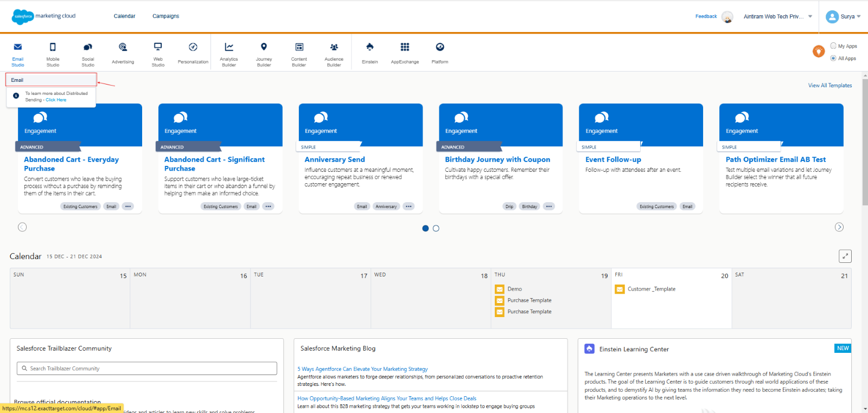Click the Search Trailblazer Community field

coord(146,369)
